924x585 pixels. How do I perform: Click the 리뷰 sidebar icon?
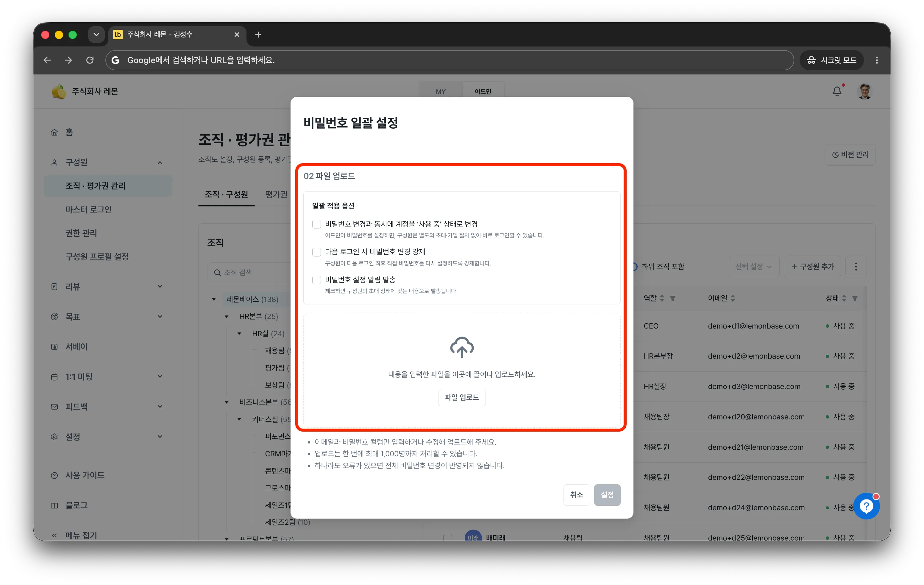tap(54, 287)
